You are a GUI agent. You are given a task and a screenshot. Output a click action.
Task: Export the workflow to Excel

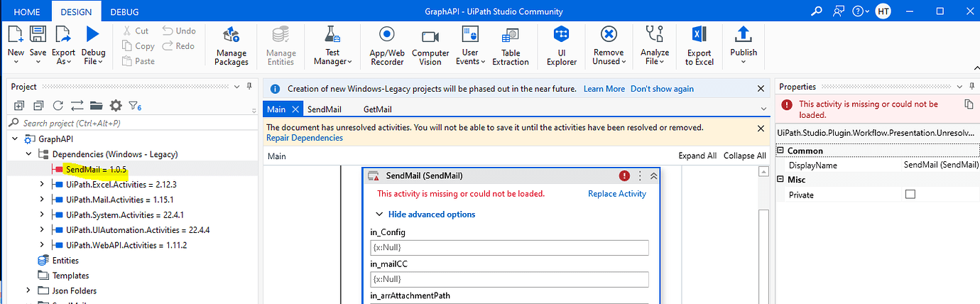[x=699, y=46]
